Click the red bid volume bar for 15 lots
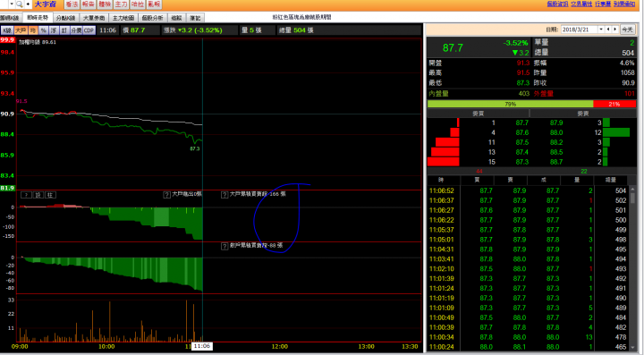Screen dimensions: 644x355 [x=443, y=162]
